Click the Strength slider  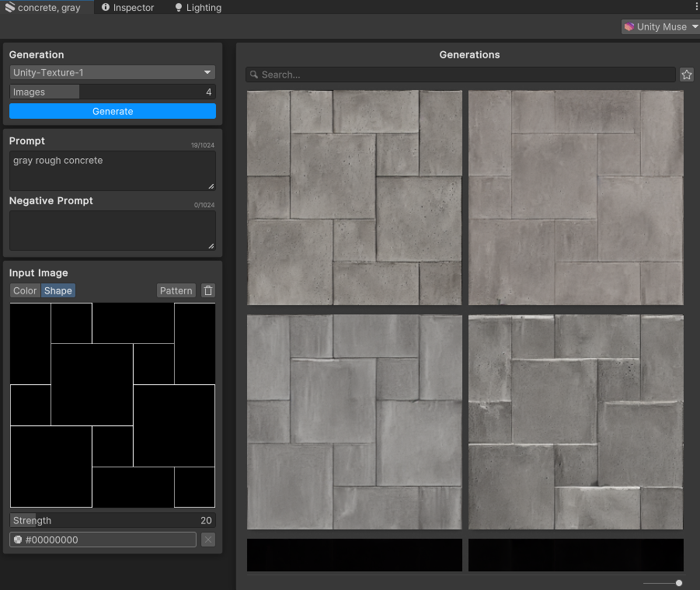[113, 520]
